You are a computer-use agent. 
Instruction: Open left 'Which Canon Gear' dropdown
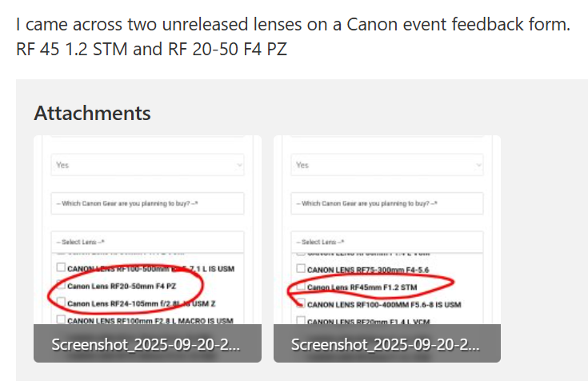tap(147, 203)
